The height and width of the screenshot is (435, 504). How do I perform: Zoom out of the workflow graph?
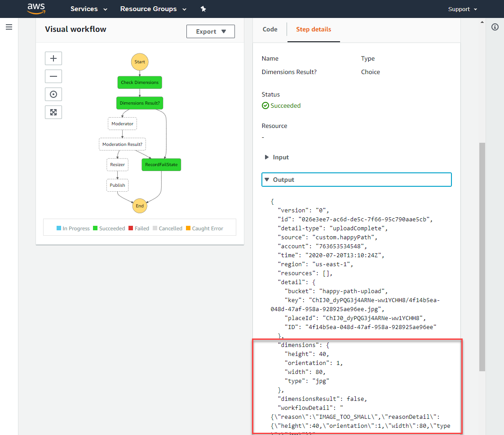tap(53, 76)
